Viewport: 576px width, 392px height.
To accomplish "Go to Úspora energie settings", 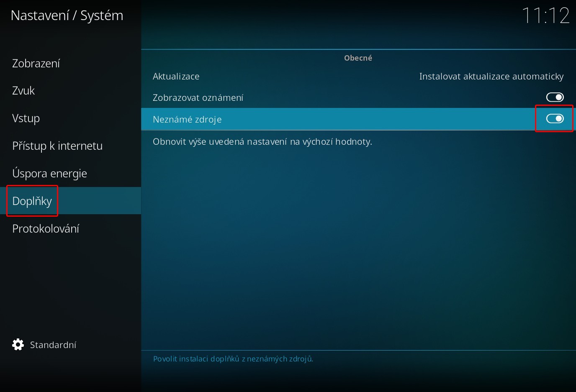I will coord(49,173).
